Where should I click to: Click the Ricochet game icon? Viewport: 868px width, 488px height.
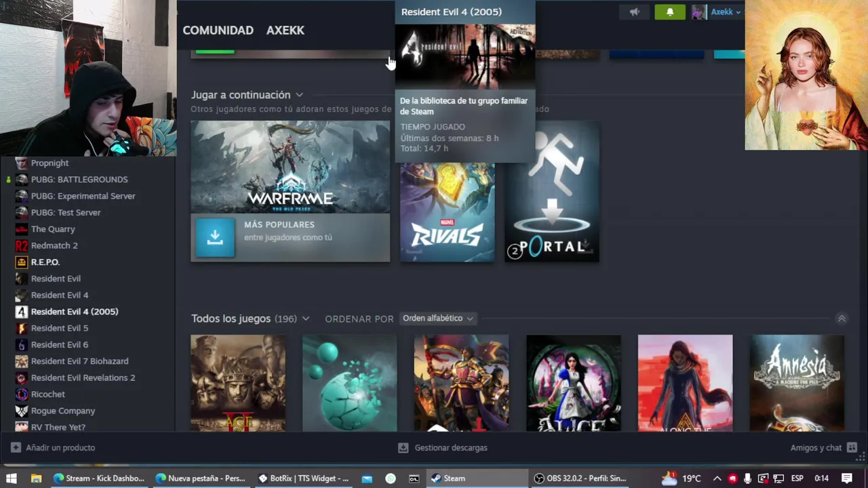click(x=22, y=394)
